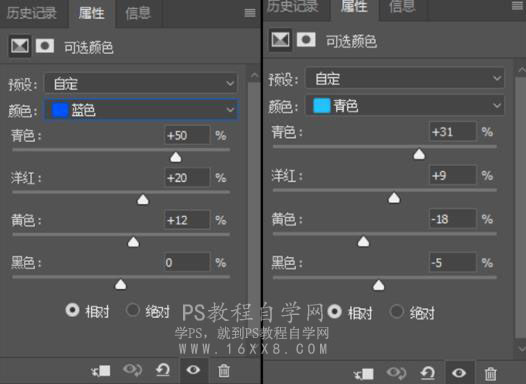Select 相对 radio button in left panel
The width and height of the screenshot is (526, 384).
click(72, 310)
